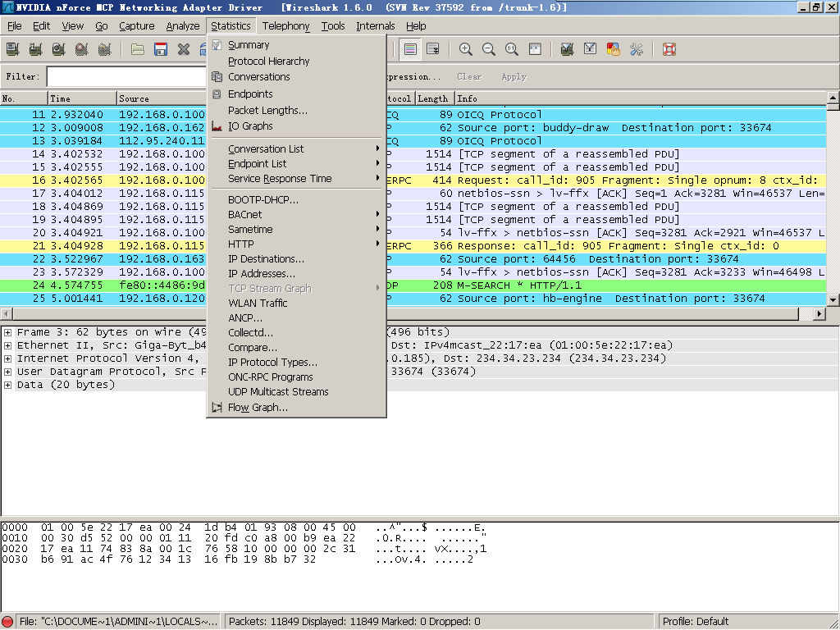Expand User Datagram Protocol node
The width and height of the screenshot is (840, 630).
pyautogui.click(x=7, y=372)
